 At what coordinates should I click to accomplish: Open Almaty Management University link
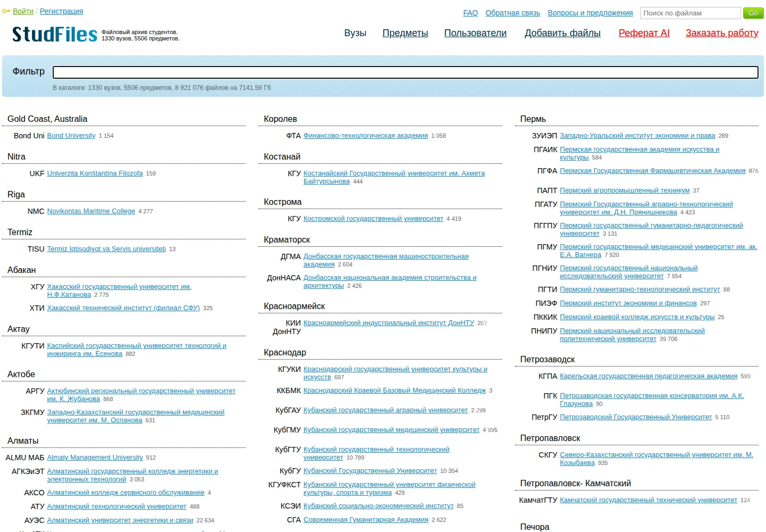(95, 458)
